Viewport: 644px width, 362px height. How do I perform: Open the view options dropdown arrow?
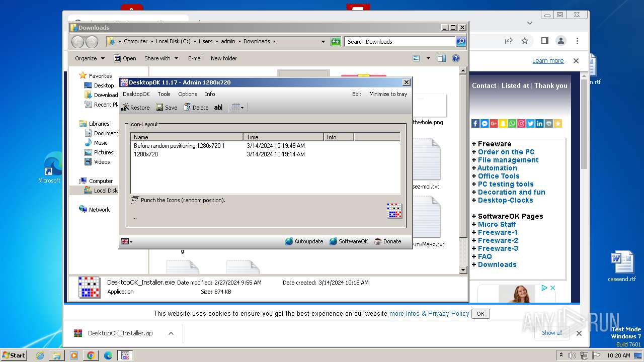[428, 58]
